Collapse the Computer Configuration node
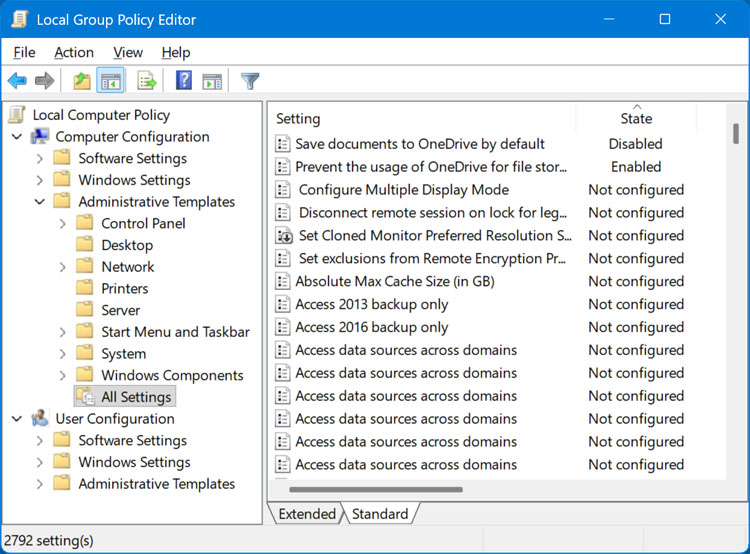 point(17,137)
